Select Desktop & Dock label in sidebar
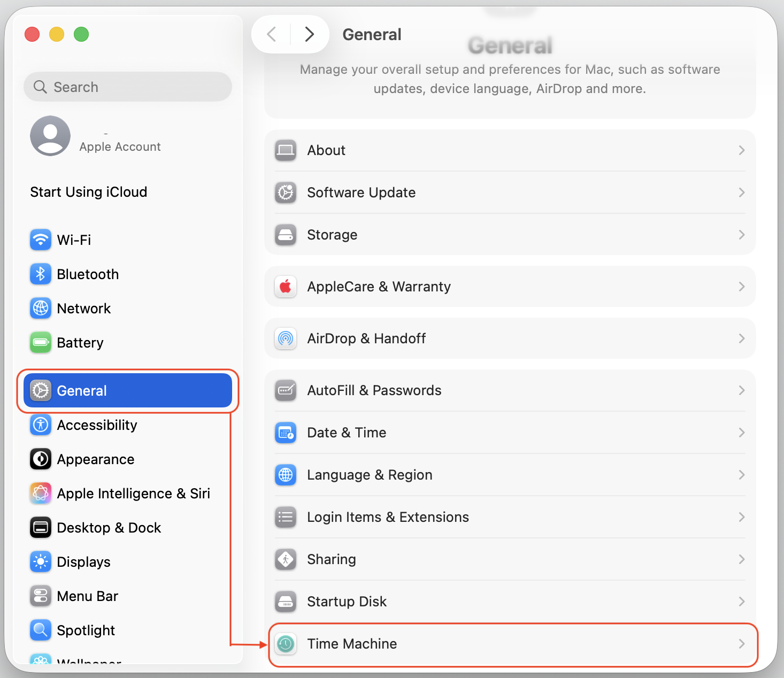Image resolution: width=784 pixels, height=678 pixels. point(109,527)
